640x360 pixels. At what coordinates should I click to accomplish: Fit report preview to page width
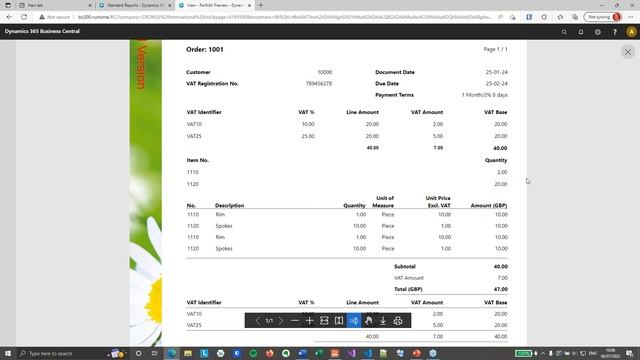(324, 321)
